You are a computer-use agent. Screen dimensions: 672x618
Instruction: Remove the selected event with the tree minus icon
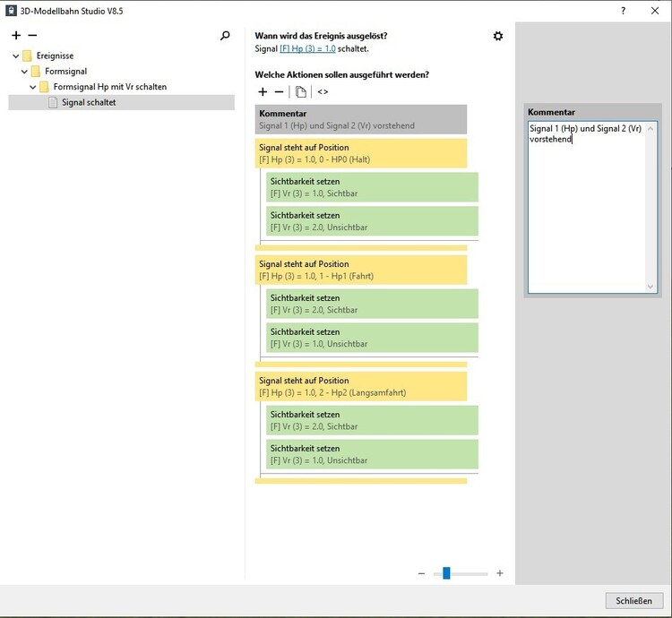click(x=32, y=35)
